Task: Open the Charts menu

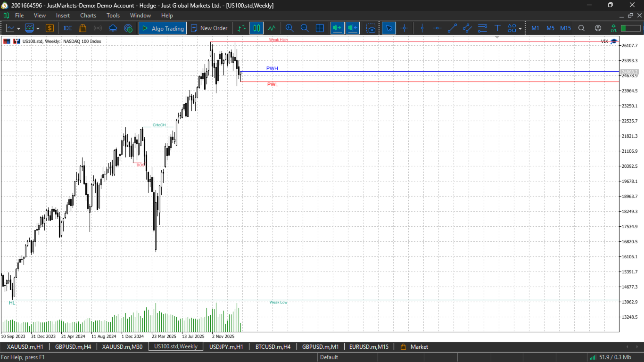Action: [x=88, y=16]
